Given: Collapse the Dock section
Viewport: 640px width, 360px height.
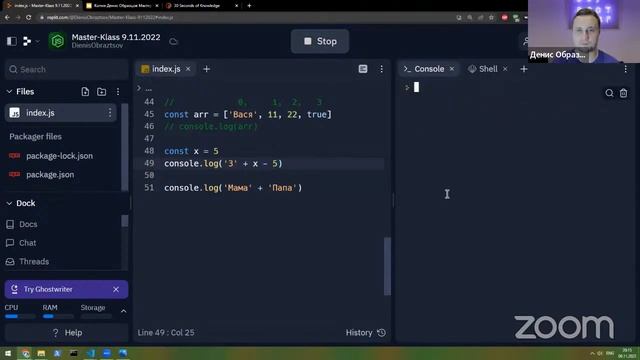Looking at the screenshot, I should pos(9,203).
